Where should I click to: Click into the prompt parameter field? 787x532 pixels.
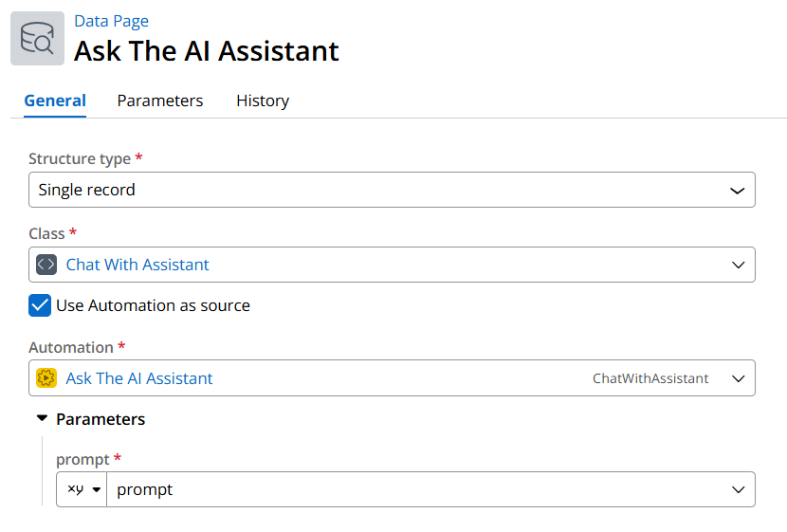417,489
